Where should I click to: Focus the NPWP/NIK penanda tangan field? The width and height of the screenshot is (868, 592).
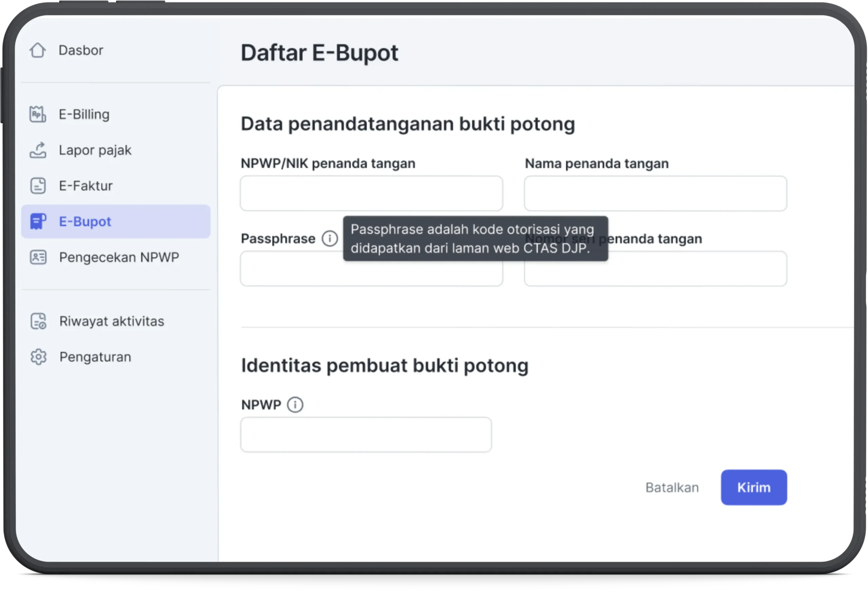click(371, 194)
